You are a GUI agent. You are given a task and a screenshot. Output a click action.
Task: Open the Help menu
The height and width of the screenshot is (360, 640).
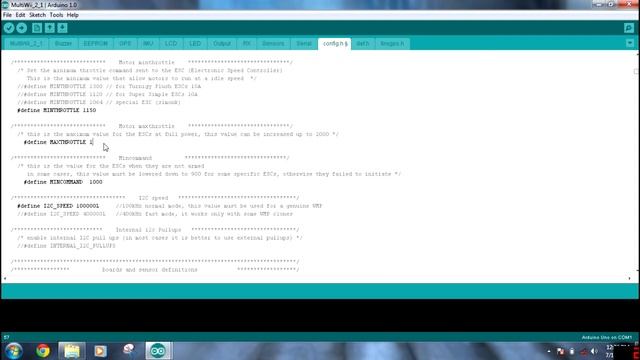click(73, 15)
